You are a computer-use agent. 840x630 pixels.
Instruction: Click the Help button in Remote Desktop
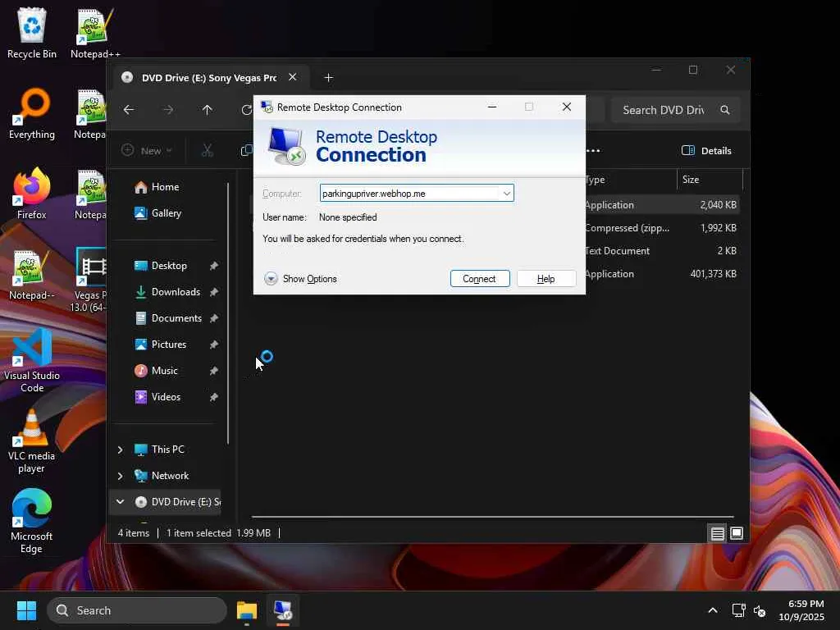click(x=546, y=279)
